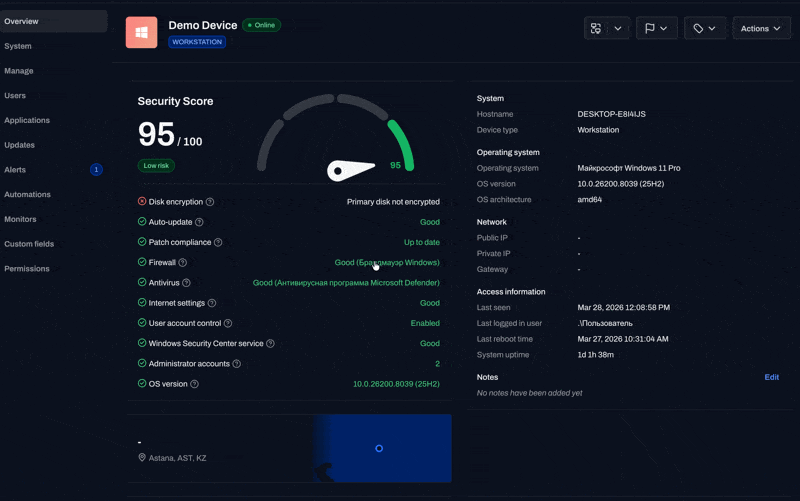Click the help icon next to User account control
Viewport: 800px width, 501px height.
(228, 323)
